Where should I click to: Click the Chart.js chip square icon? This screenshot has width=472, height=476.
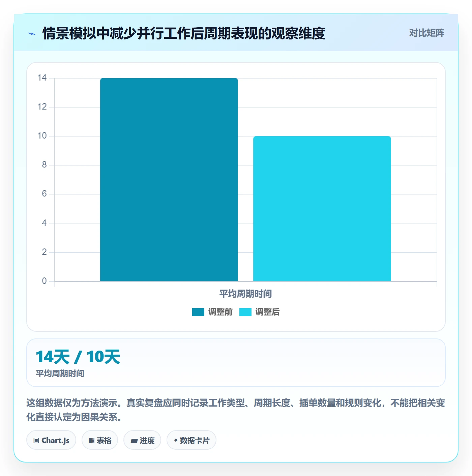36,441
